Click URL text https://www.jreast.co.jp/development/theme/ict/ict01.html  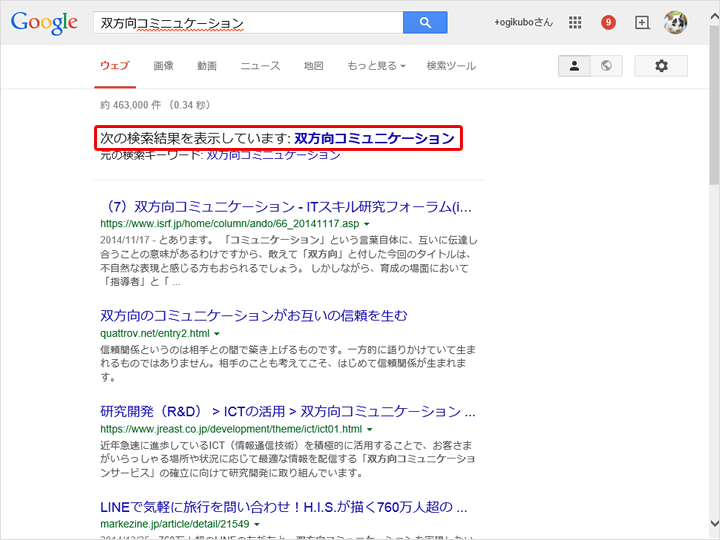click(231, 429)
